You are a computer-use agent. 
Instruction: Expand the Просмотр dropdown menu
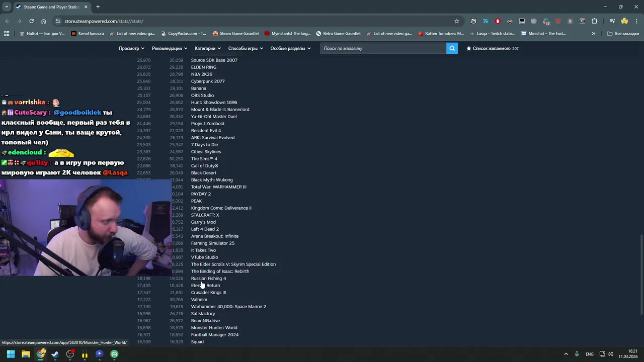tap(131, 48)
